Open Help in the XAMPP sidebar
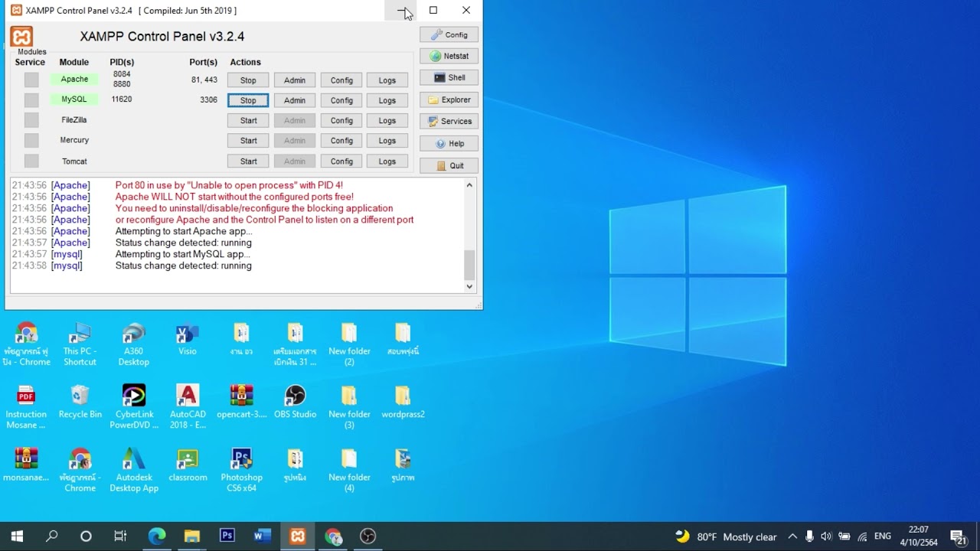The width and height of the screenshot is (980, 551). [x=449, y=143]
